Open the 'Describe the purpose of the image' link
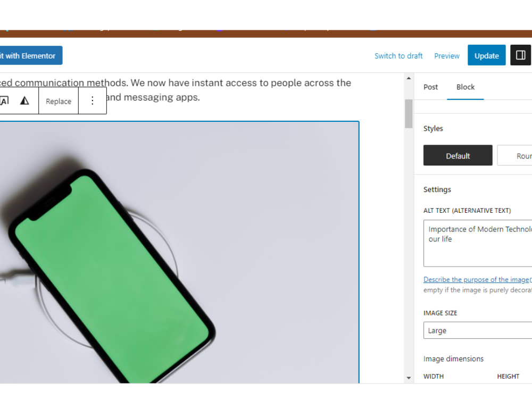This screenshot has width=532, height=399. (477, 280)
